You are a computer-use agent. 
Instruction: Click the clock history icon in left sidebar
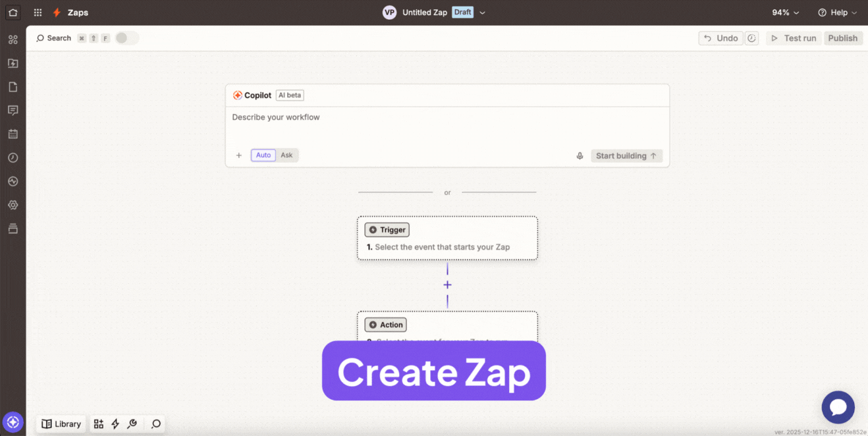pos(13,158)
